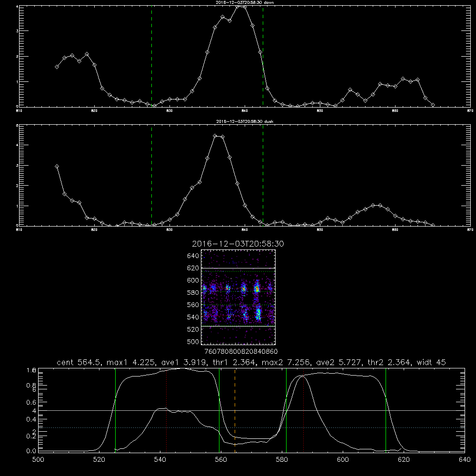This screenshot has height=476, width=476.
Task: Click x-axis label 520 of bottom profile plot
Action: 99,460
